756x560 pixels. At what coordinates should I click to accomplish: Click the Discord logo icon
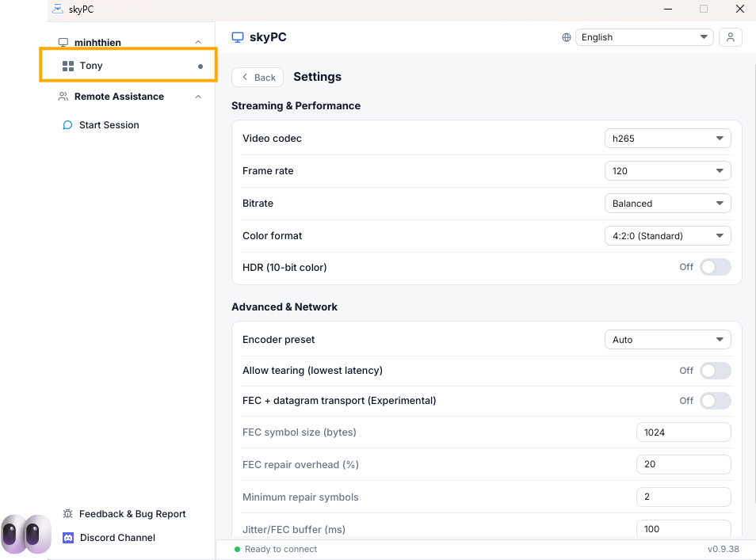[x=68, y=537]
